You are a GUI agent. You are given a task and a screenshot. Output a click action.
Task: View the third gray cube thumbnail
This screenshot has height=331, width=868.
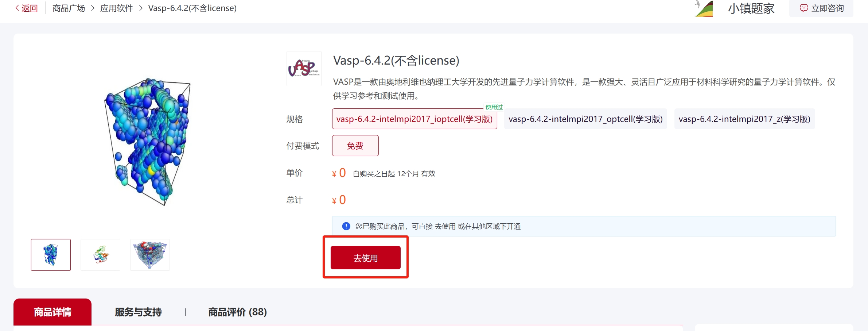(150, 255)
